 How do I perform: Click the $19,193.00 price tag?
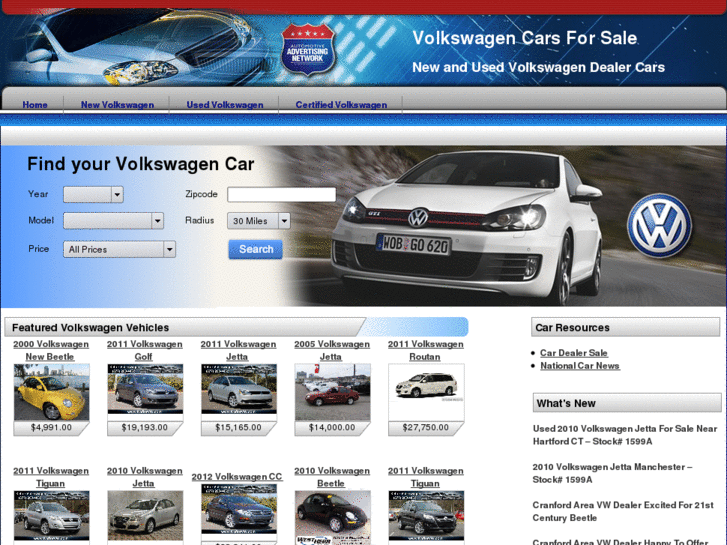pos(145,428)
